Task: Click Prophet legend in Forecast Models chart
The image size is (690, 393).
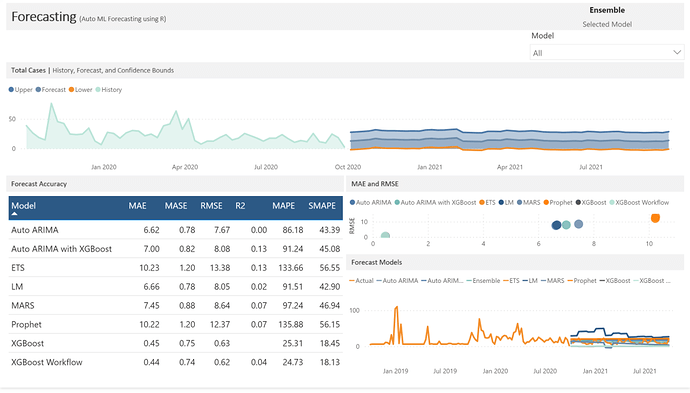Action: [582, 281]
